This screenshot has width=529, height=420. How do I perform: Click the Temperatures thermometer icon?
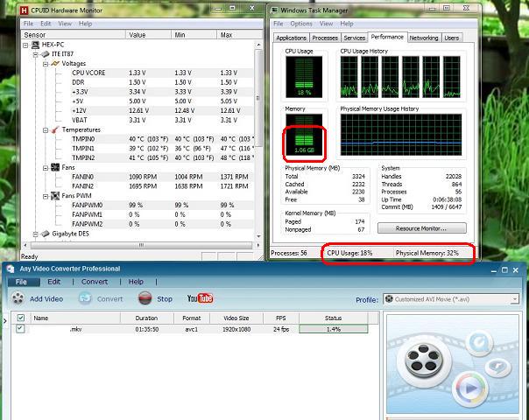[x=55, y=129]
